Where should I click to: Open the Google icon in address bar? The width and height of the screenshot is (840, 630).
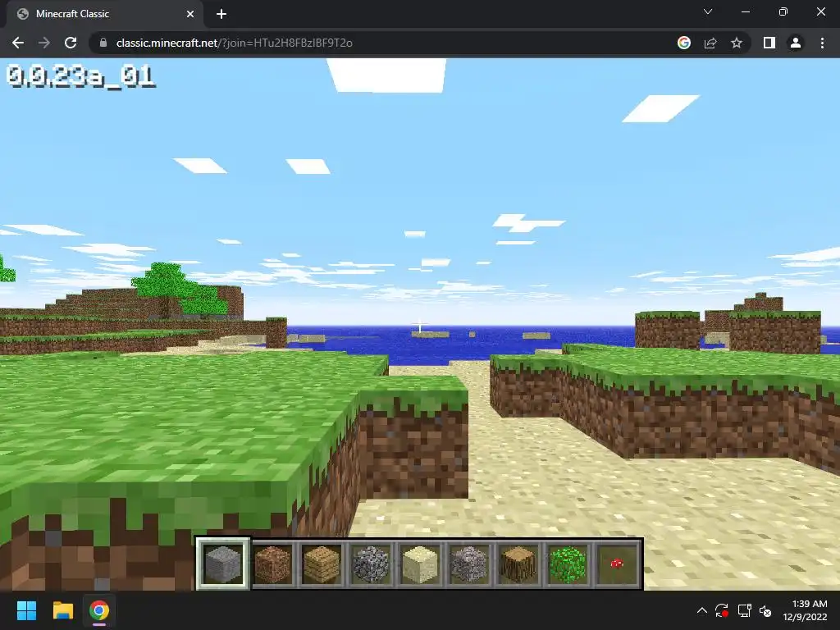(x=683, y=43)
